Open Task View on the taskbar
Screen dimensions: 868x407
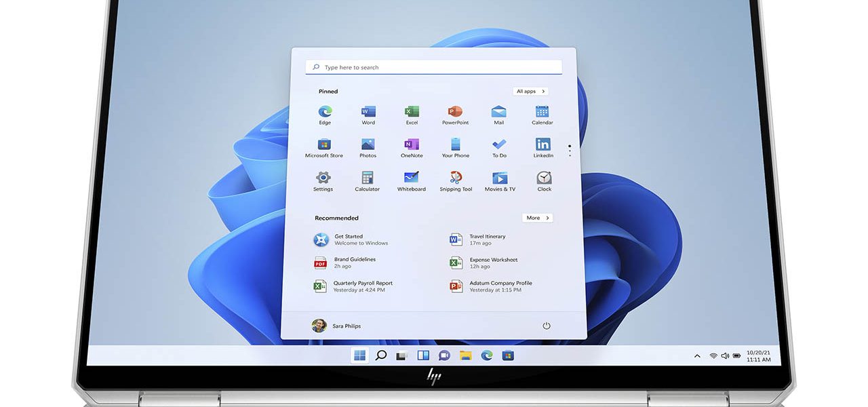click(401, 355)
